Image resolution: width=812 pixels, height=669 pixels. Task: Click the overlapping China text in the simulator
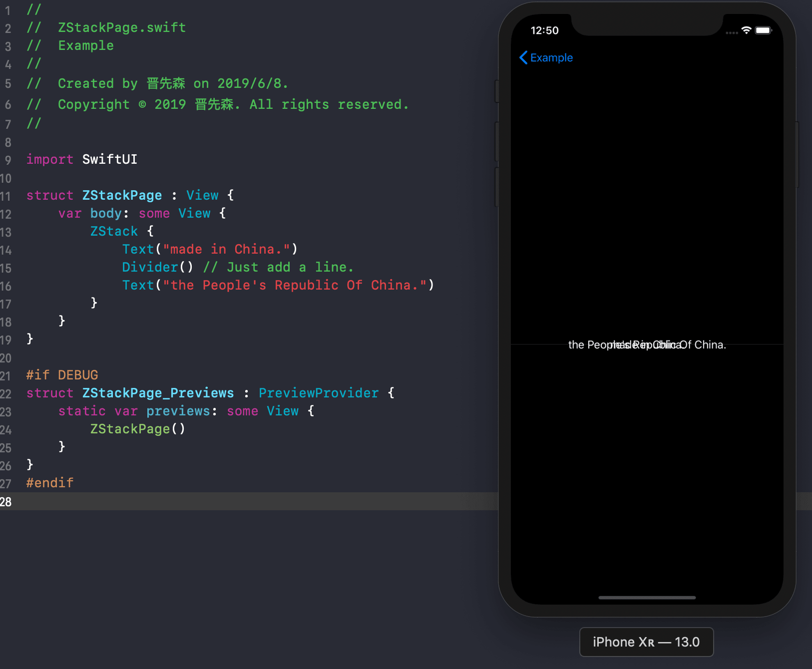pyautogui.click(x=647, y=344)
